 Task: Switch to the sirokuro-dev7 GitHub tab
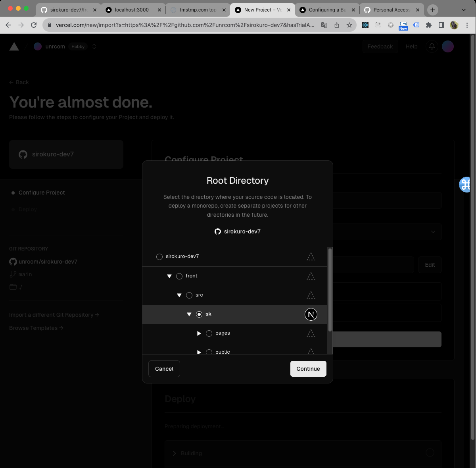point(69,10)
